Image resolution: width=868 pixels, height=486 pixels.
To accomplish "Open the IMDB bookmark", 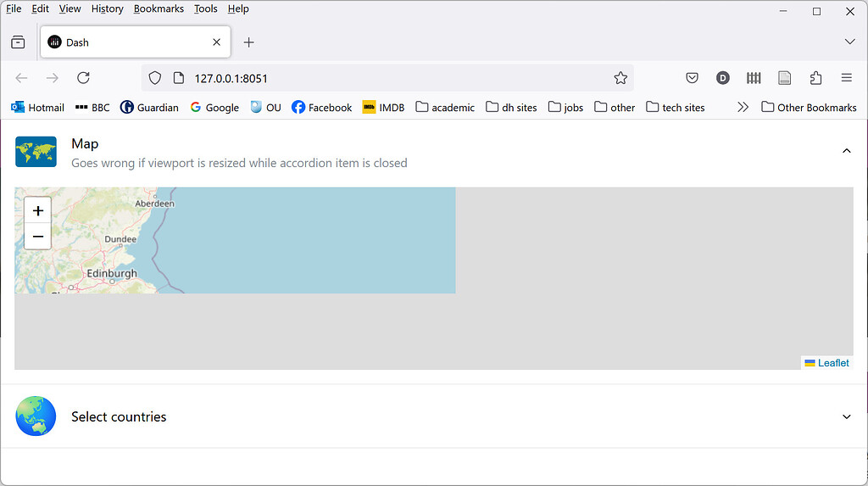I will [384, 107].
